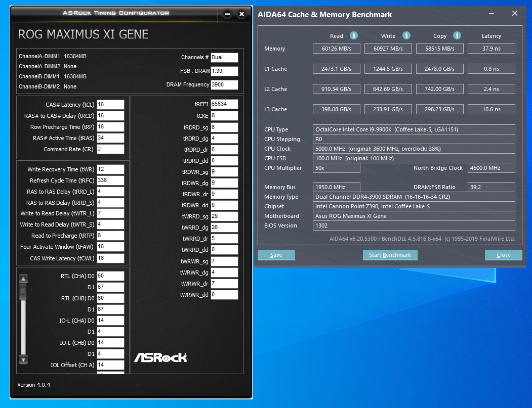Viewport: 532px width, 408px height.
Task: Click the Memory Read value 60126 MB/s
Action: point(337,49)
